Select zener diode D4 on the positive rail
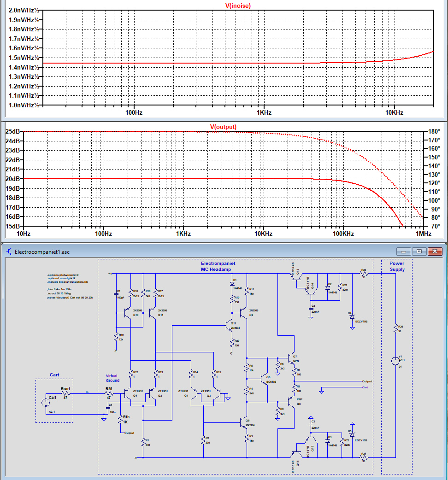This screenshot has width=448, height=480. [352, 317]
